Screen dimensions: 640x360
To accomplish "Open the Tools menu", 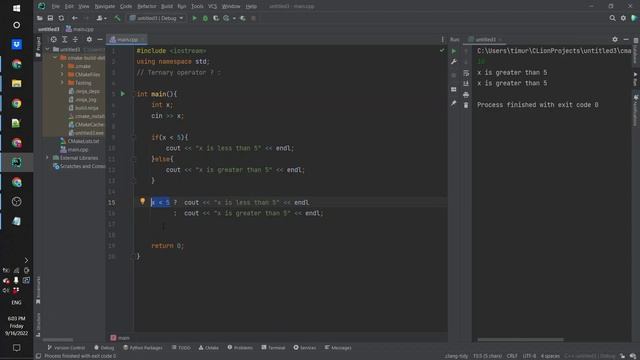I will click(x=197, y=6).
